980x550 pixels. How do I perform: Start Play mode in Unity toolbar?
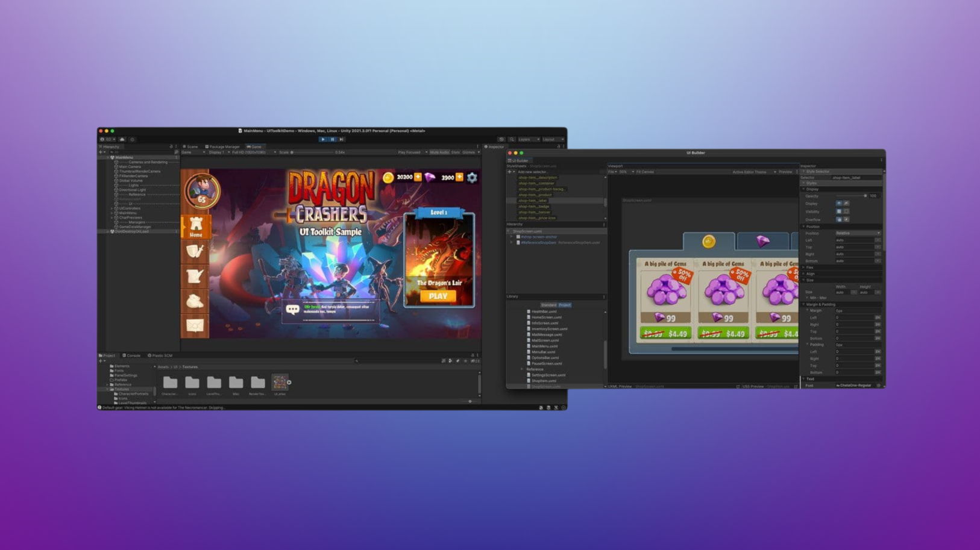tap(323, 139)
